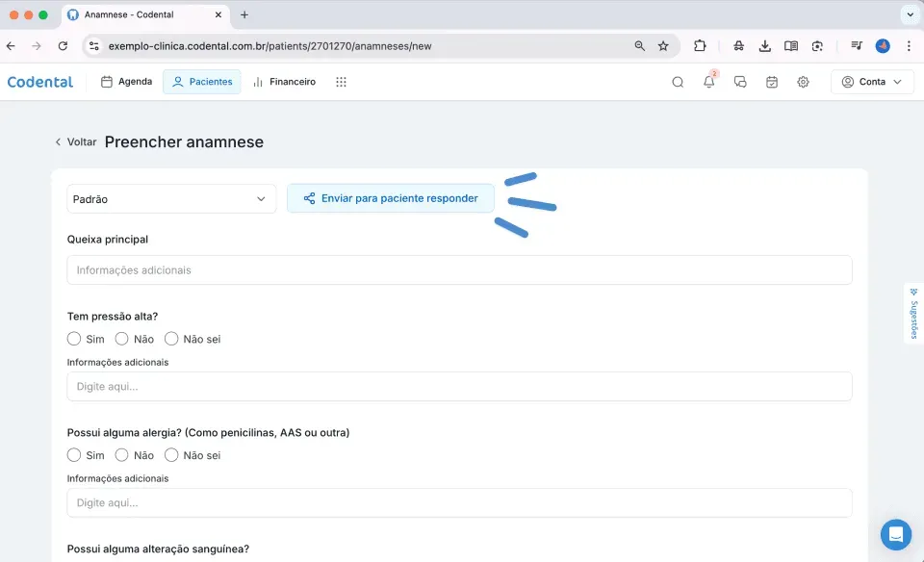Select Não sei for Tem pressão alta

[171, 339]
